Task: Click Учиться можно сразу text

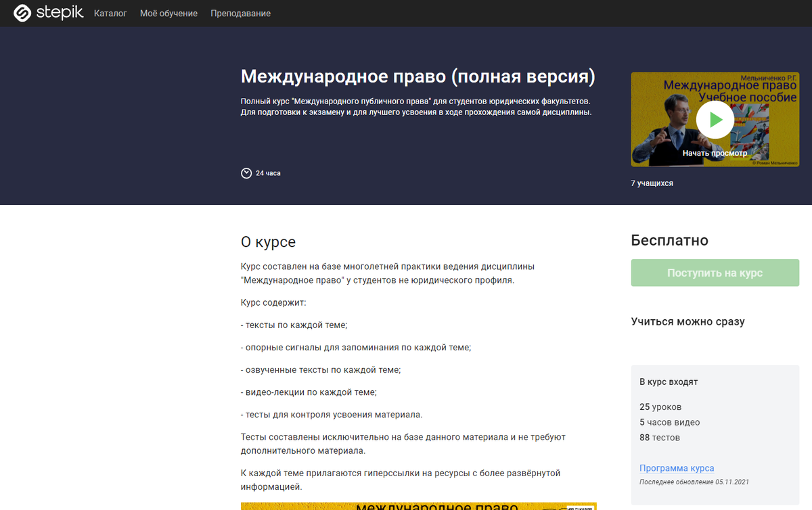Action: pos(687,321)
